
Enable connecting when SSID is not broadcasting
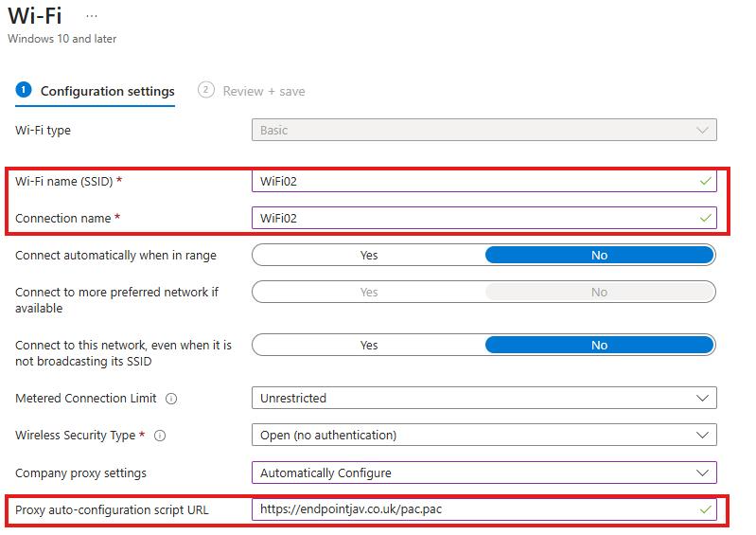369,346
